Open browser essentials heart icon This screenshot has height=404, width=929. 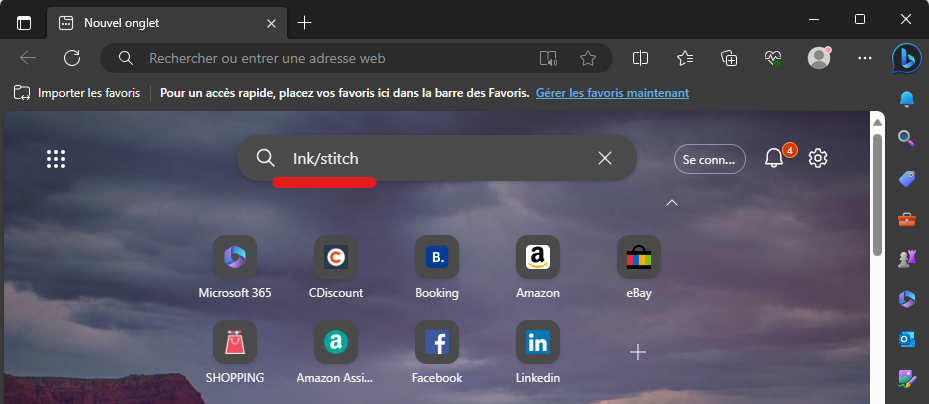coord(773,57)
